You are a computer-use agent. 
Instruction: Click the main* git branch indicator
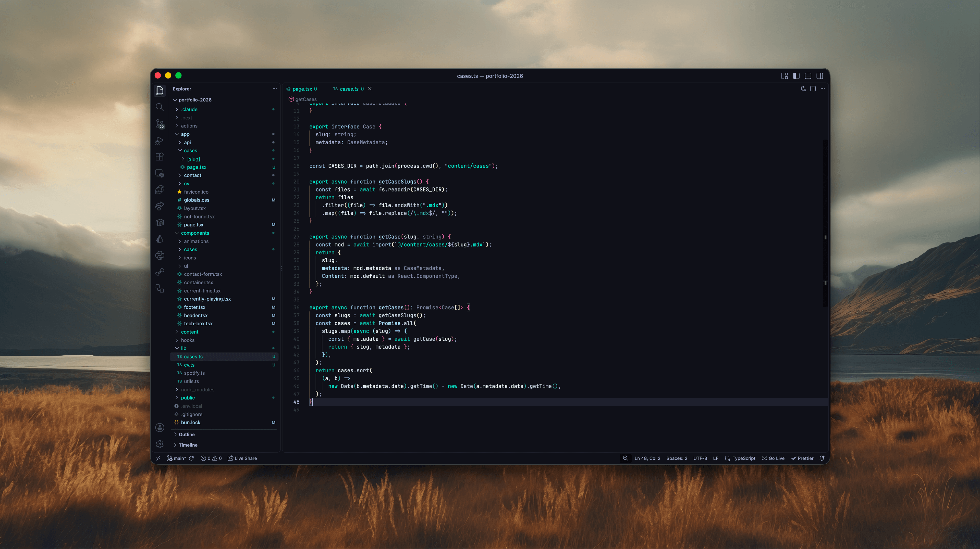coord(177,458)
